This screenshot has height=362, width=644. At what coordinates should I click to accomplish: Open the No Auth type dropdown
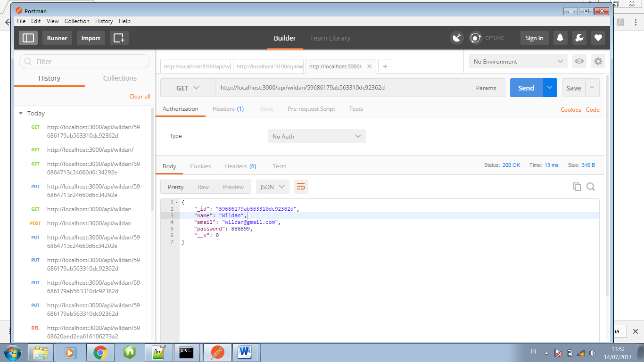316,136
